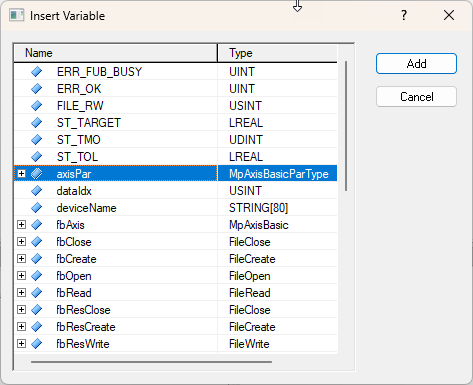Select the fbAxis variable name

pyautogui.click(x=70, y=225)
